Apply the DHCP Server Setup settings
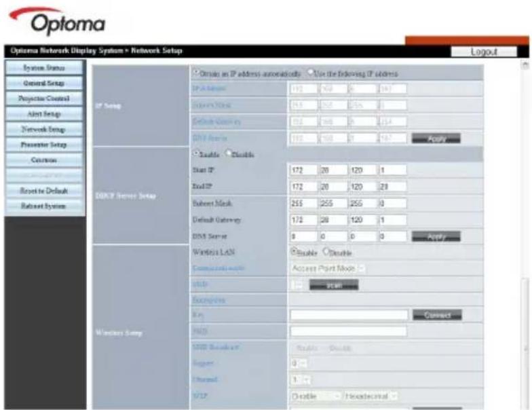 (436, 236)
